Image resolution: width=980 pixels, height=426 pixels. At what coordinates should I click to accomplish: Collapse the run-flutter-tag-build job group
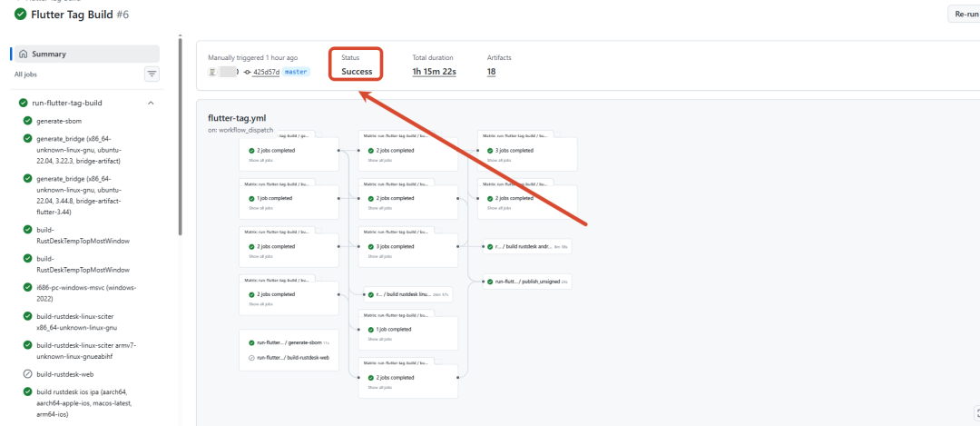click(151, 103)
